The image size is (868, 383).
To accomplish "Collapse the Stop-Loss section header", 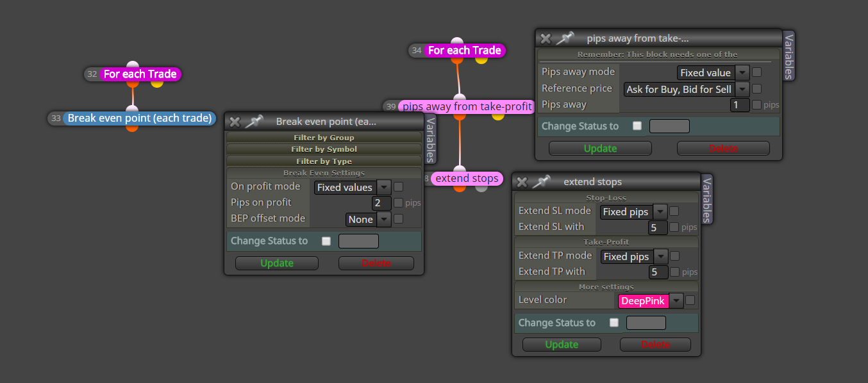I will (x=606, y=198).
